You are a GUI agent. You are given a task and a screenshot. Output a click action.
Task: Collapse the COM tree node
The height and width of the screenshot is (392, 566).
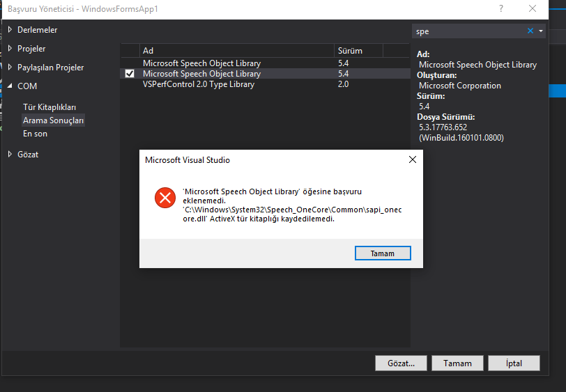tap(10, 86)
